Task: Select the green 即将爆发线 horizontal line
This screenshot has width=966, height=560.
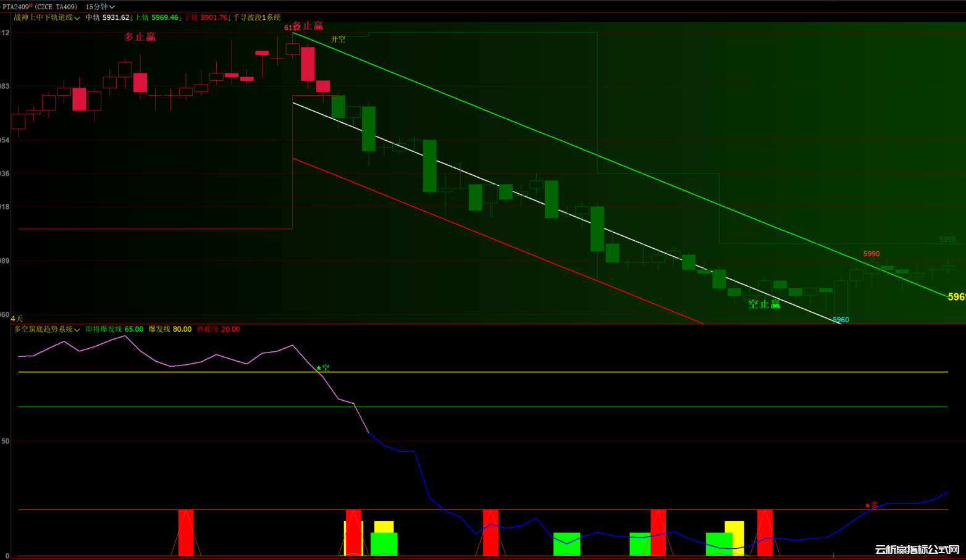Action: click(483, 407)
